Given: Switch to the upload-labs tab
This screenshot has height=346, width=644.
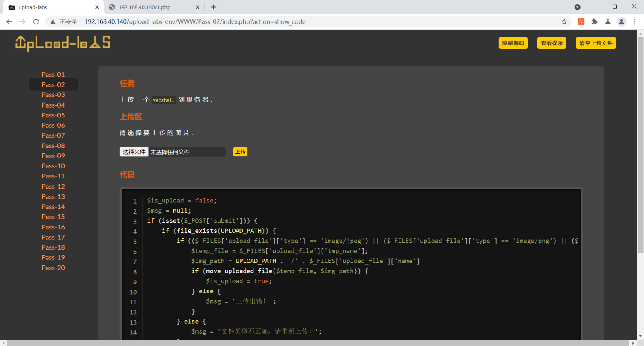Looking at the screenshot, I should point(52,7).
